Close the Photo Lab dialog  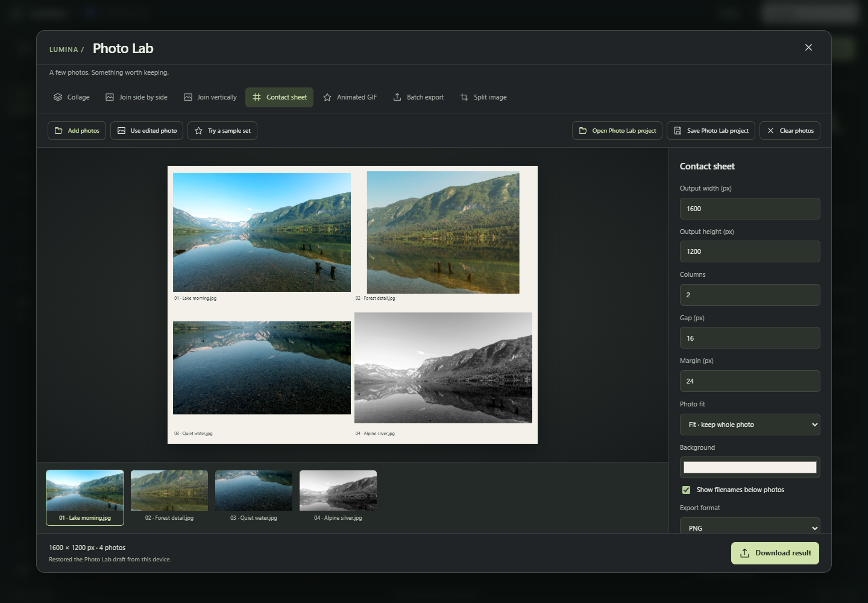tap(808, 48)
